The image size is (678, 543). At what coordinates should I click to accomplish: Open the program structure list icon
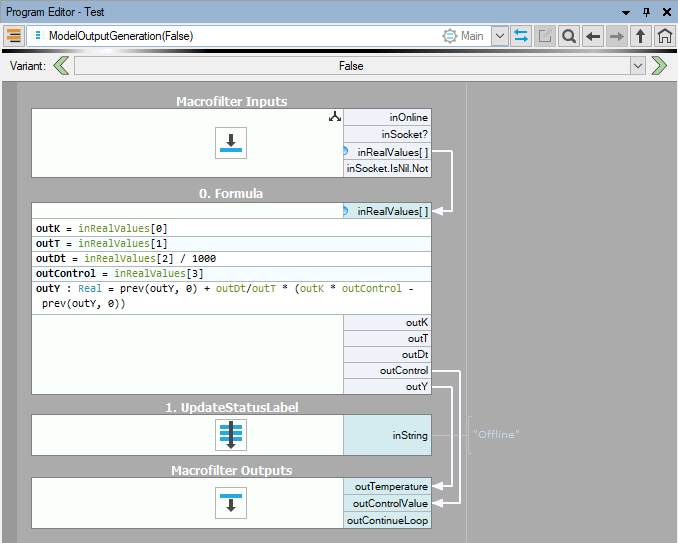(14, 36)
